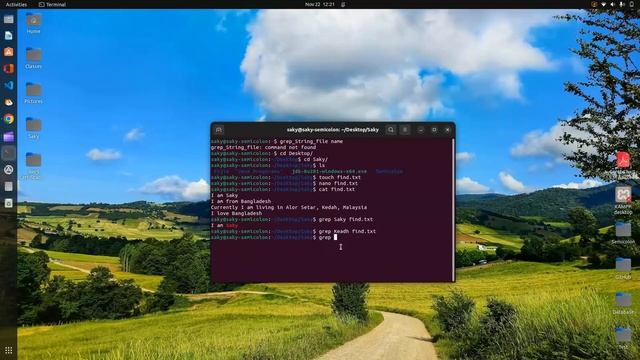Click the 'nano find.txt' command line
This screenshot has height=360, width=640.
tap(338, 184)
